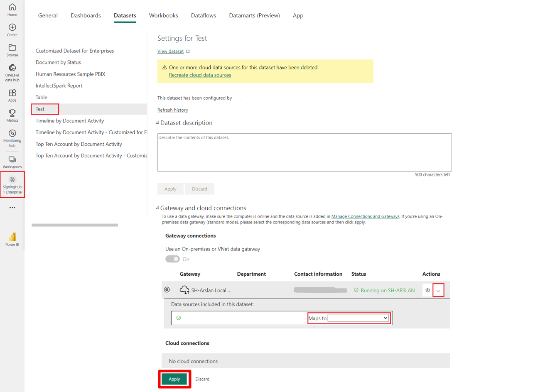Select Human Resources Sample PBIX dataset
This screenshot has height=392, width=550.
(70, 74)
